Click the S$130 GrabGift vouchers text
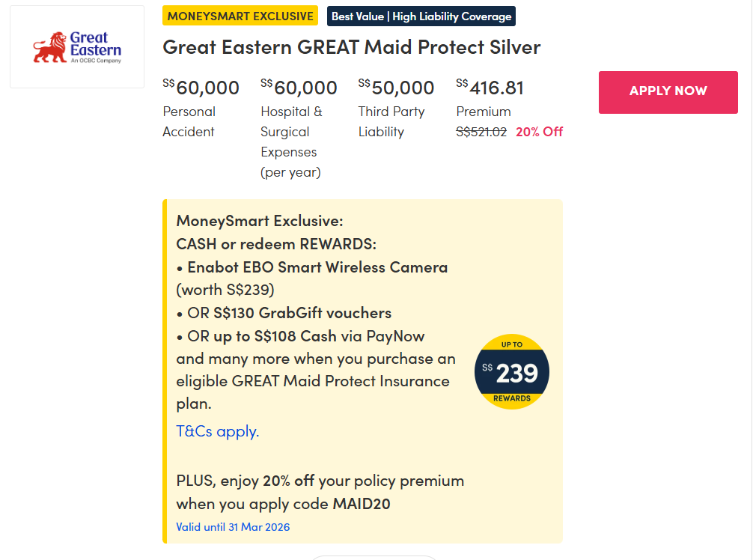Screen dimensions: 753x560 click(302, 313)
